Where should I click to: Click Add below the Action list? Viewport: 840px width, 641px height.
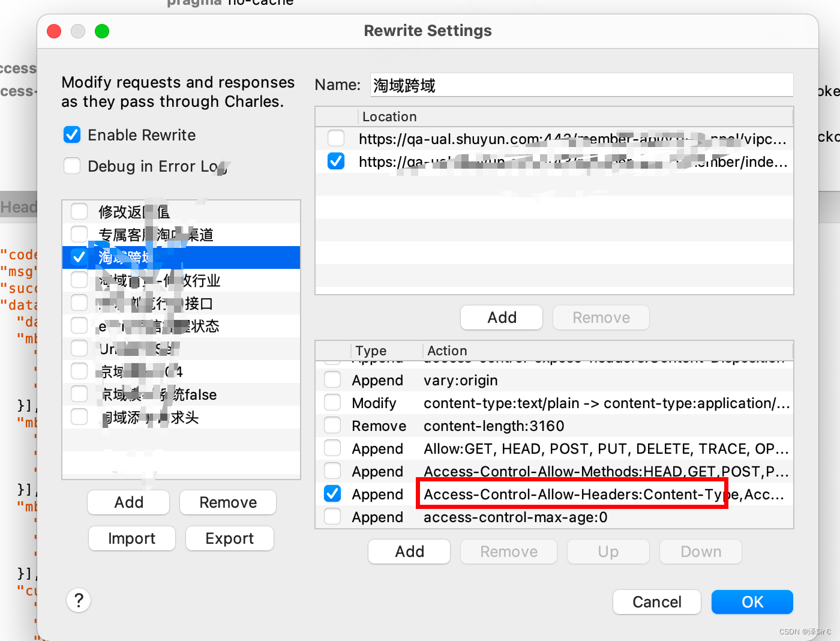[409, 552]
